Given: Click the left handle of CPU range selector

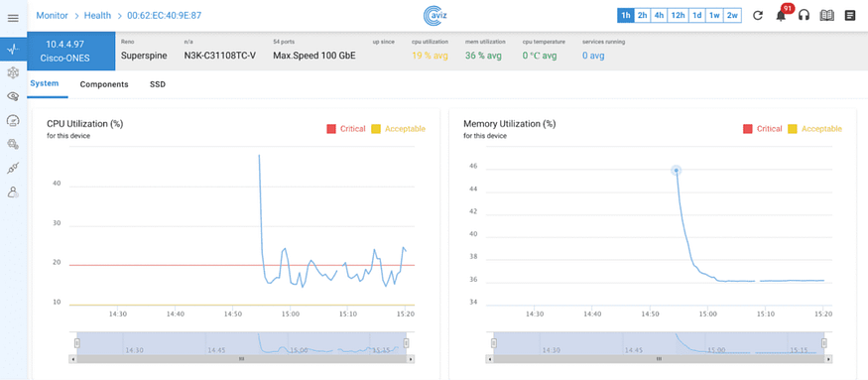Looking at the screenshot, I should pos(77,343).
